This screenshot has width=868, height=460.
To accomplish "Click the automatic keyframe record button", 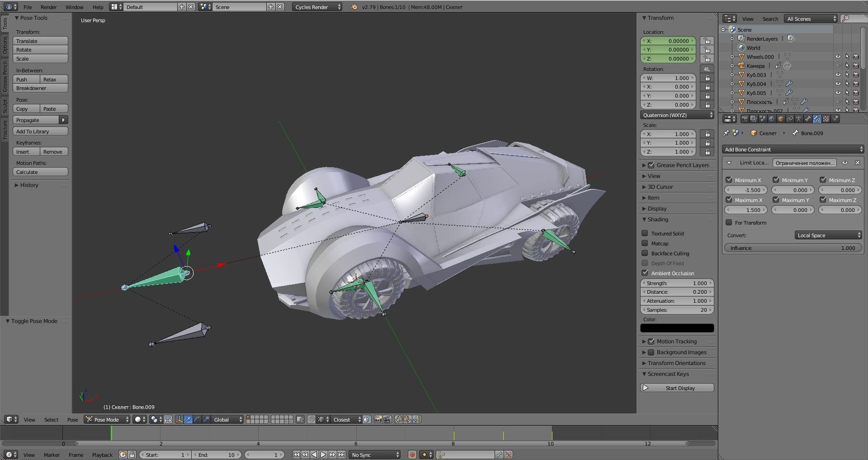I will coord(412,455).
